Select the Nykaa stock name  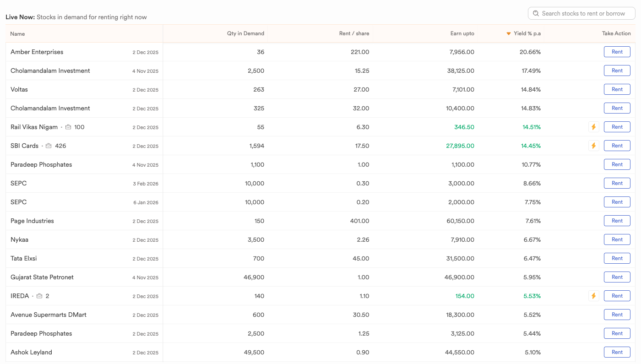click(x=20, y=240)
